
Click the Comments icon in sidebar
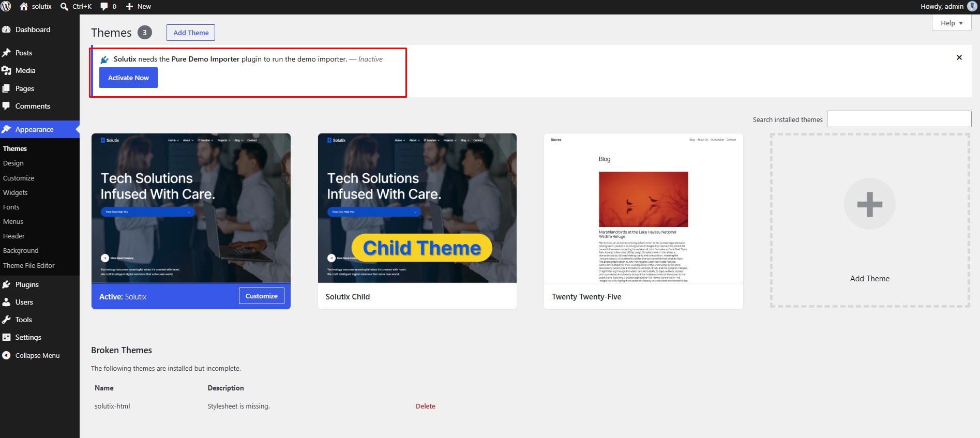(6, 106)
